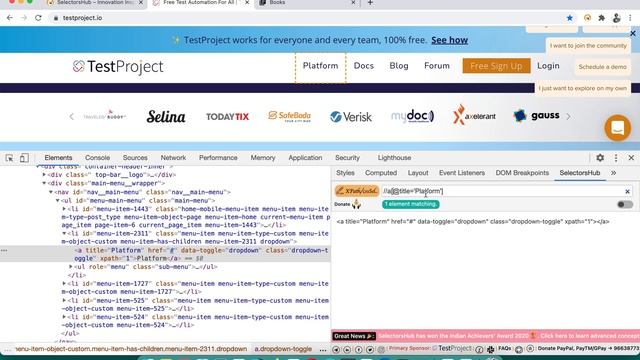This screenshot has height=360, width=640.
Task: Click the Donate hands icon
Action: pyautogui.click(x=356, y=204)
